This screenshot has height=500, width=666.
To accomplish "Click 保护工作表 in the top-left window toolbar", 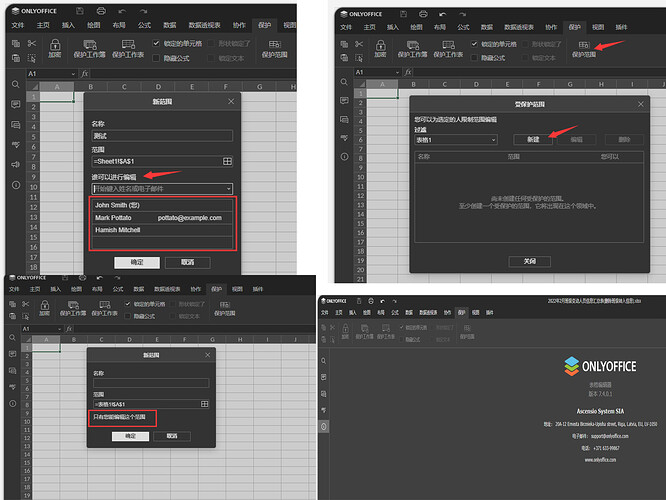I will tap(128, 48).
